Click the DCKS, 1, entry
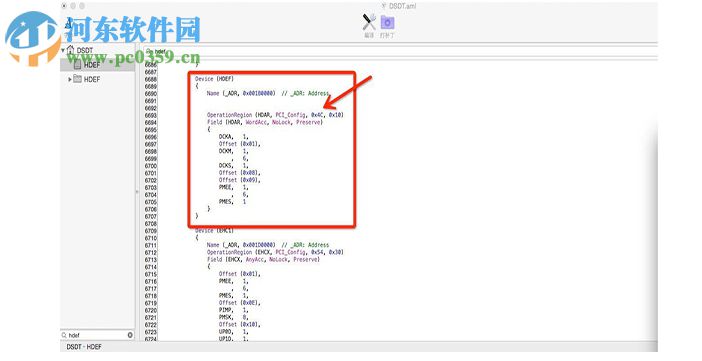 (233, 165)
